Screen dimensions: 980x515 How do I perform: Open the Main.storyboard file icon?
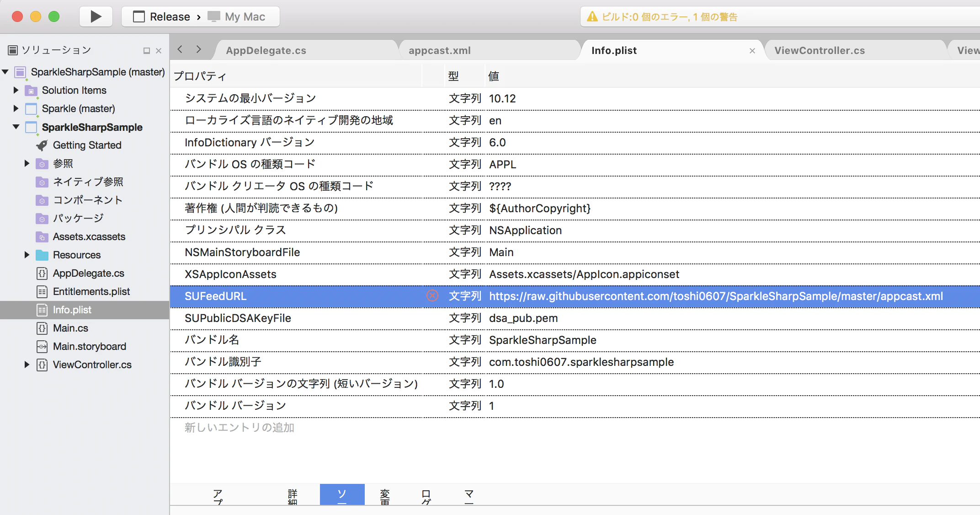[x=42, y=347]
